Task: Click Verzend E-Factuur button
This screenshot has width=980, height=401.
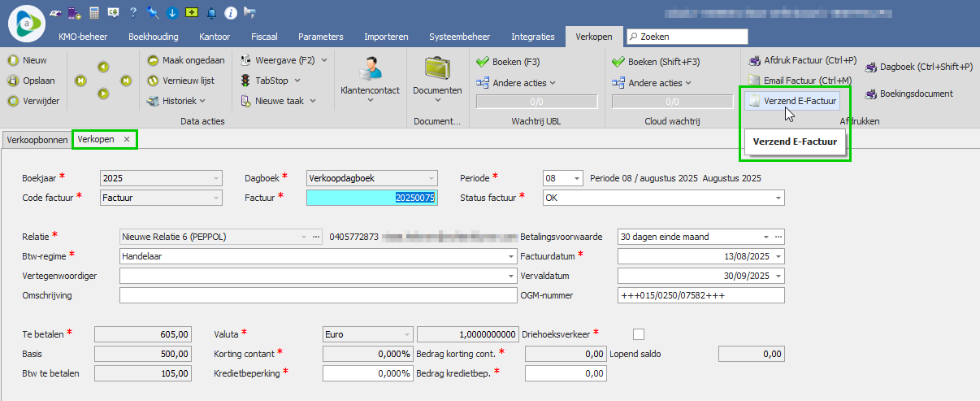Action: tap(792, 101)
